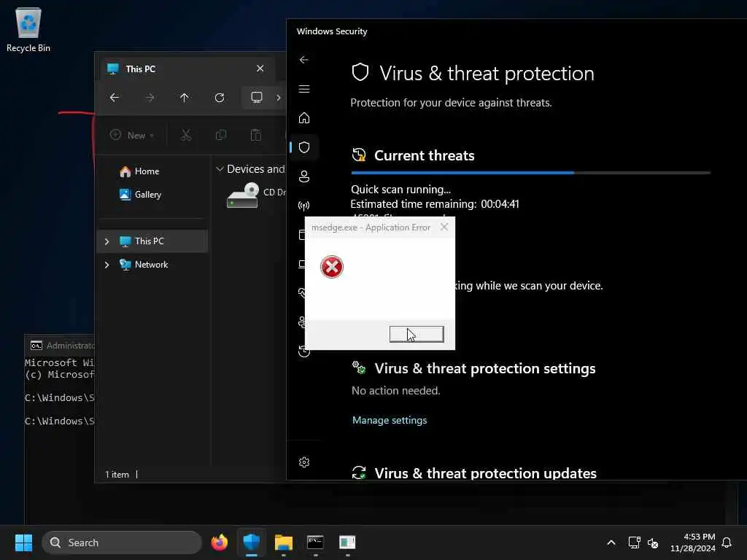Click Forward arrow in File Explorer
The image size is (747, 560).
pyautogui.click(x=150, y=98)
